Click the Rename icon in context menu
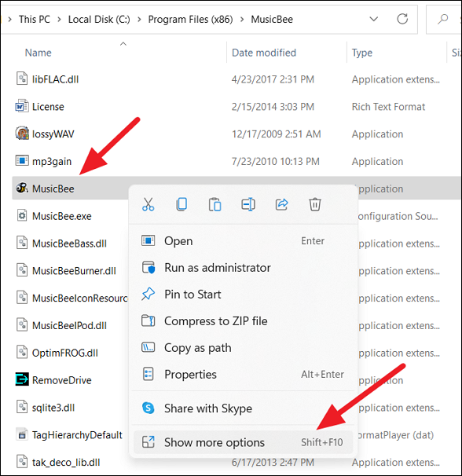 point(248,204)
